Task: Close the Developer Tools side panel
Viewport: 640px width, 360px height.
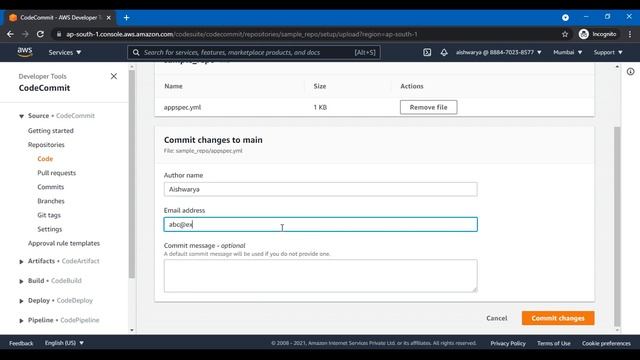Action: 114,76
